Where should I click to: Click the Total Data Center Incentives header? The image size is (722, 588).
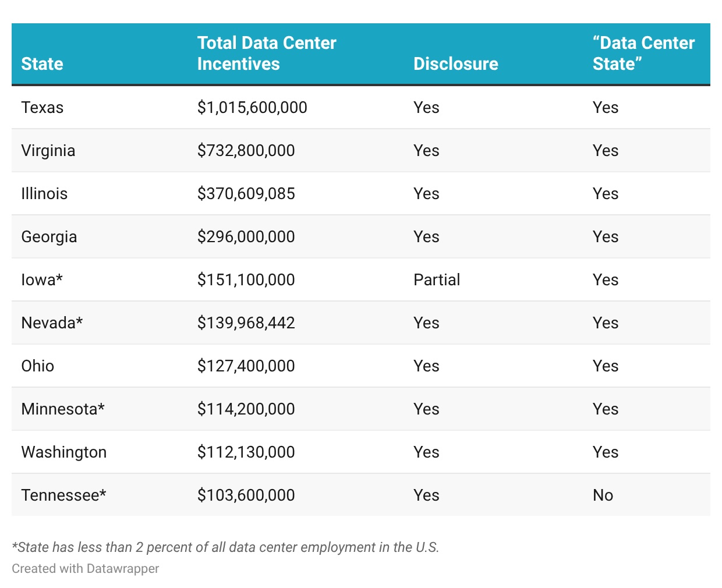click(x=267, y=53)
